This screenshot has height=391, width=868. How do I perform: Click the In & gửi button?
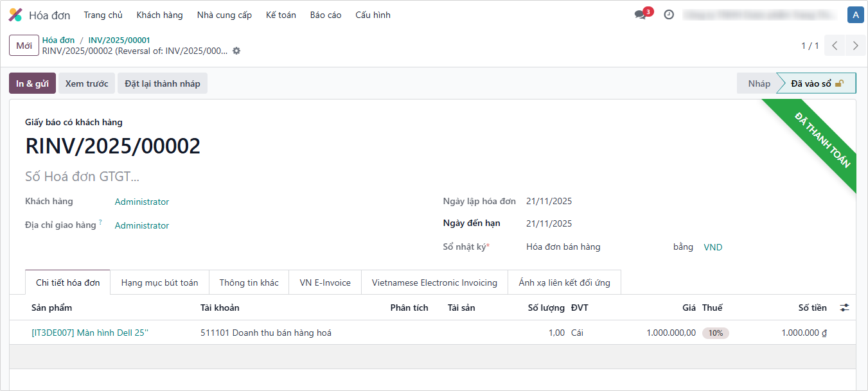click(32, 83)
